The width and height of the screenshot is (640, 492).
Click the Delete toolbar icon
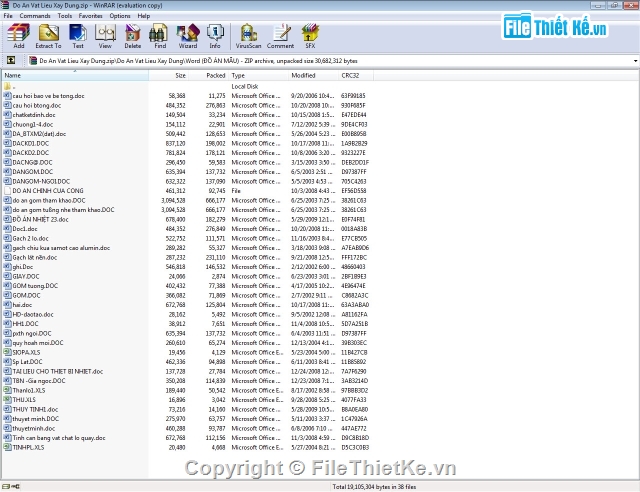click(133, 36)
